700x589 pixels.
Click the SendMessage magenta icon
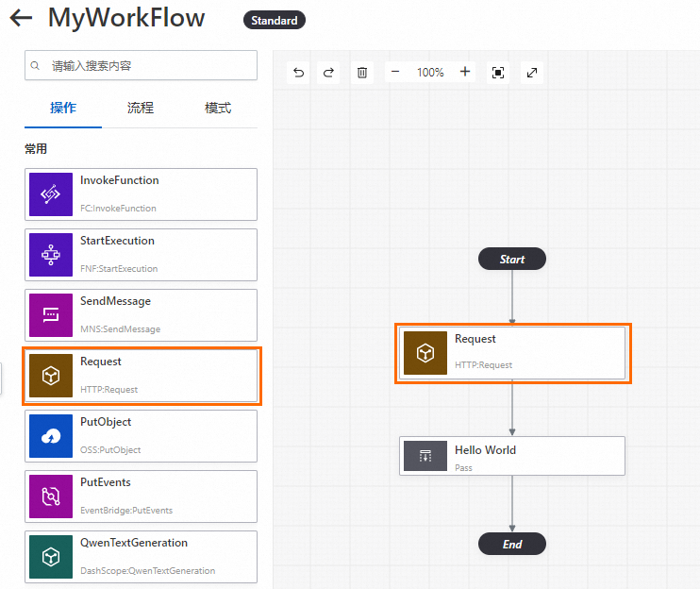coord(51,315)
